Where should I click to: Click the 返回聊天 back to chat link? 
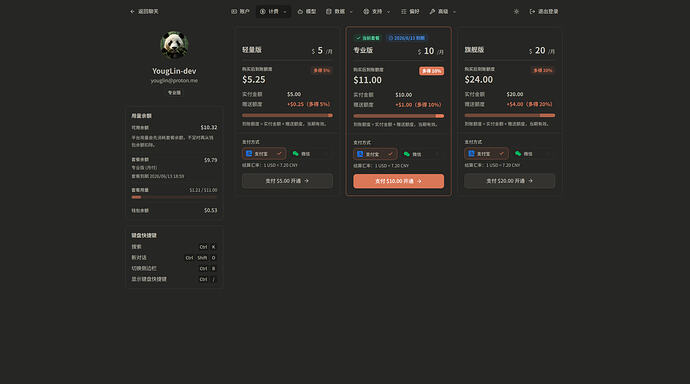click(x=144, y=11)
